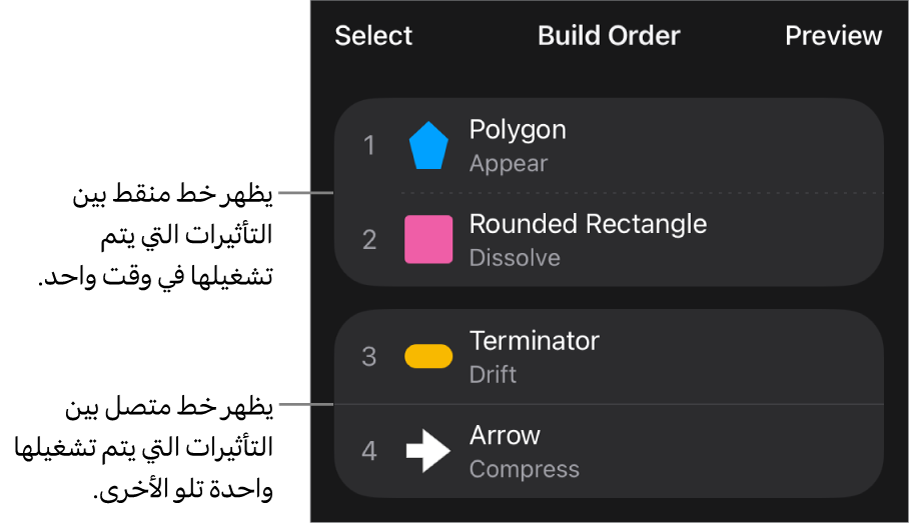Select the Rounded Rectangle build name
Screen dimensions: 910x523
tap(587, 224)
